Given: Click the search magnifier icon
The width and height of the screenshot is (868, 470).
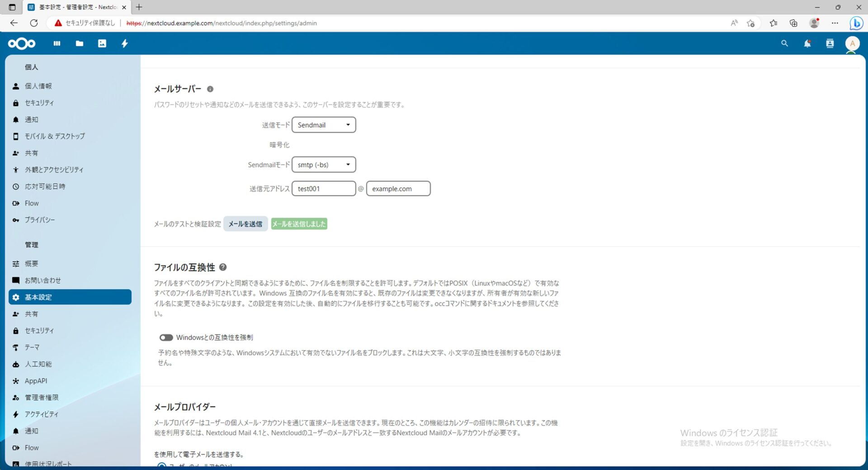Looking at the screenshot, I should 784,43.
